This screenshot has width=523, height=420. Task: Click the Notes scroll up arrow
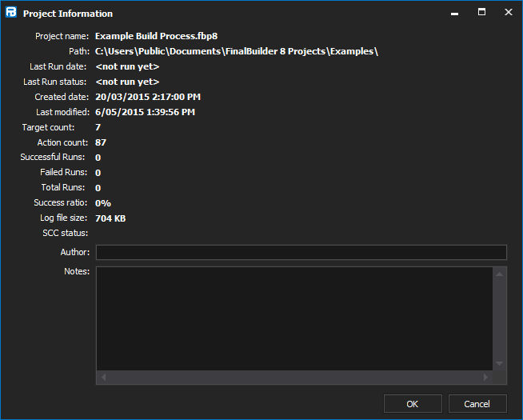[x=499, y=274]
